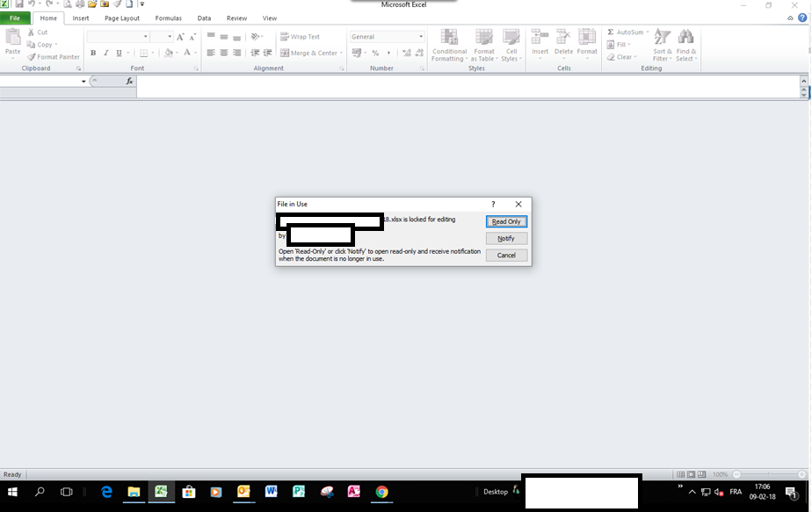Open Google Chrome from the taskbar
This screenshot has height=512, width=812.
pyautogui.click(x=381, y=492)
